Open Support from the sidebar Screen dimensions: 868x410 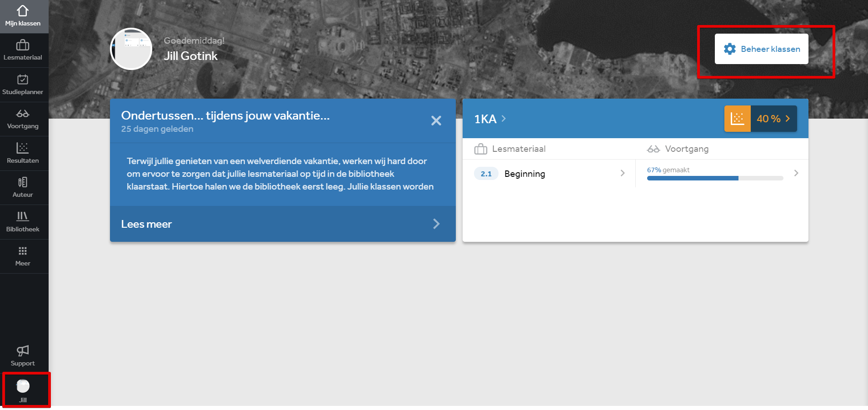(x=23, y=356)
